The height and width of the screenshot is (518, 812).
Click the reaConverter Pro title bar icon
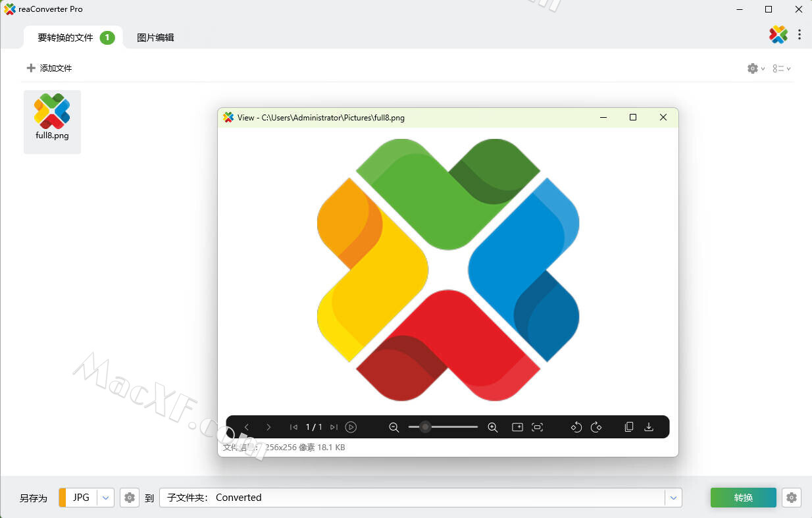(10, 9)
